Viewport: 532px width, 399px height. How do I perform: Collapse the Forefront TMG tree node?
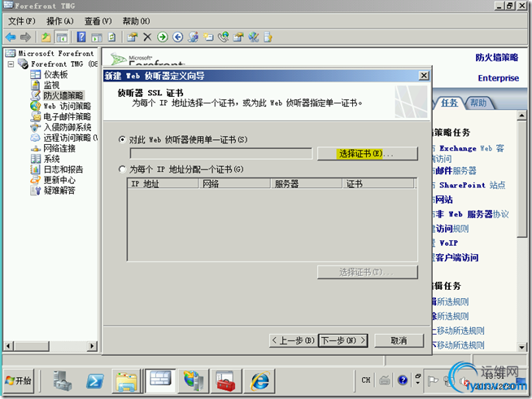point(11,64)
